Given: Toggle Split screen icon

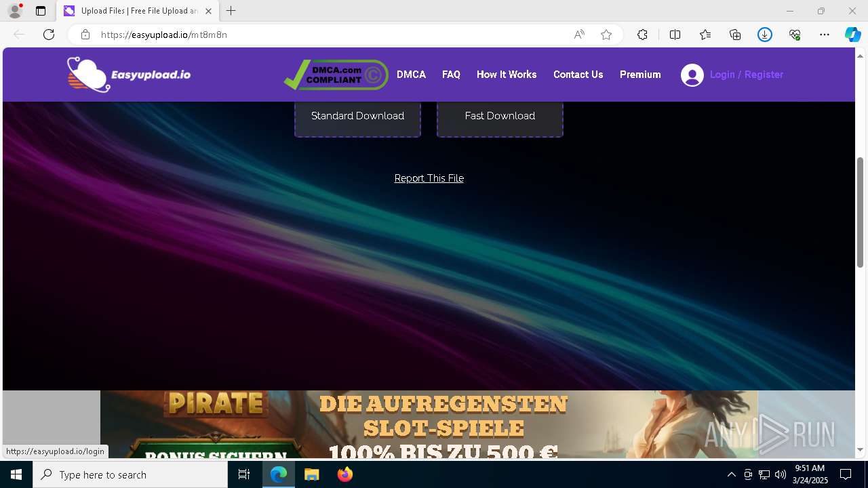Looking at the screenshot, I should tap(675, 35).
